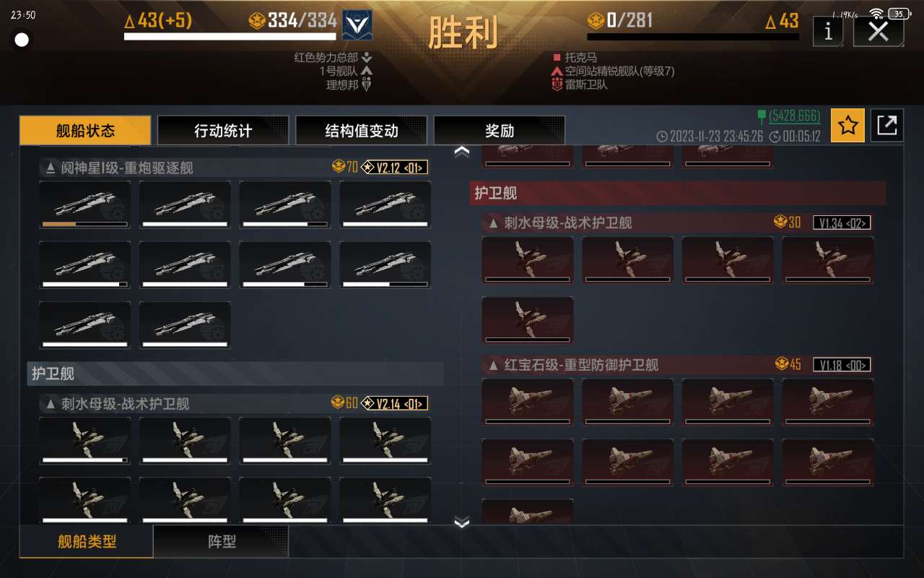924x578 pixels.
Task: Click version tag V2.14 on ally 刺水母级
Action: [395, 403]
